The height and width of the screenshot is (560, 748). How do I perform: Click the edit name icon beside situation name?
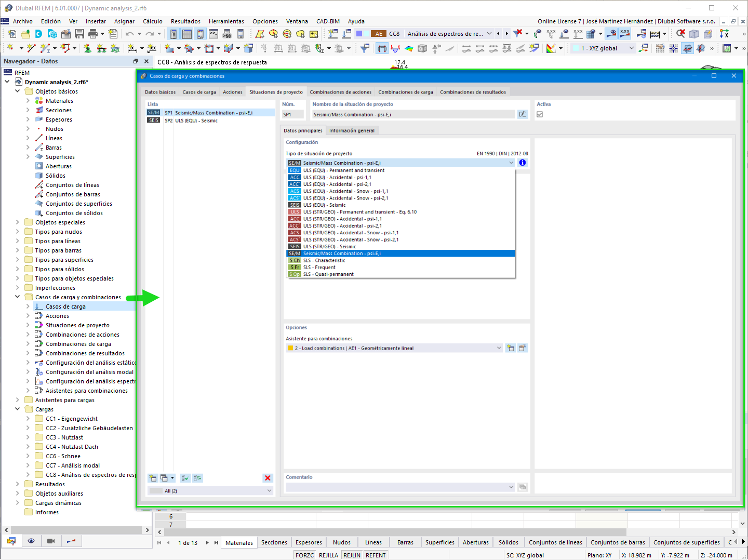click(523, 114)
